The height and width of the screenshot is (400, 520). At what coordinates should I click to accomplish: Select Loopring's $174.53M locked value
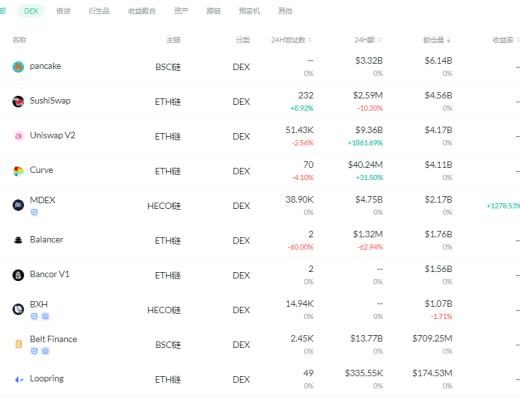pos(432,373)
